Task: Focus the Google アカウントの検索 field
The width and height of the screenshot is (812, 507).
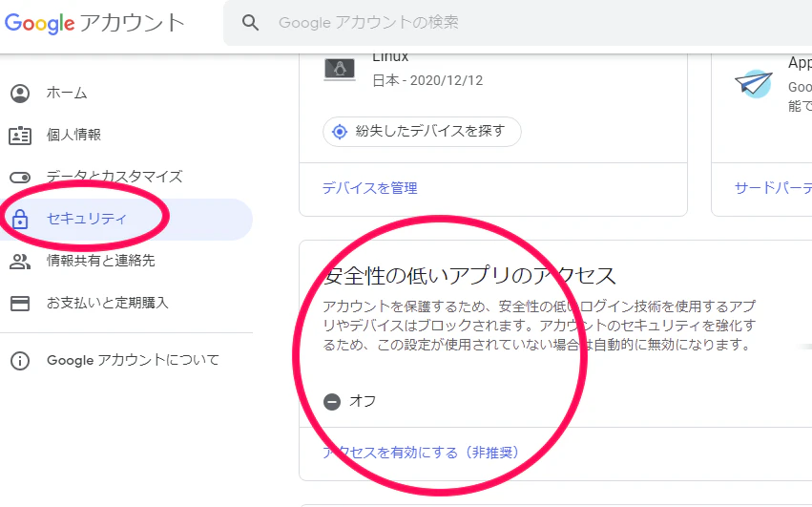Action: point(518,22)
